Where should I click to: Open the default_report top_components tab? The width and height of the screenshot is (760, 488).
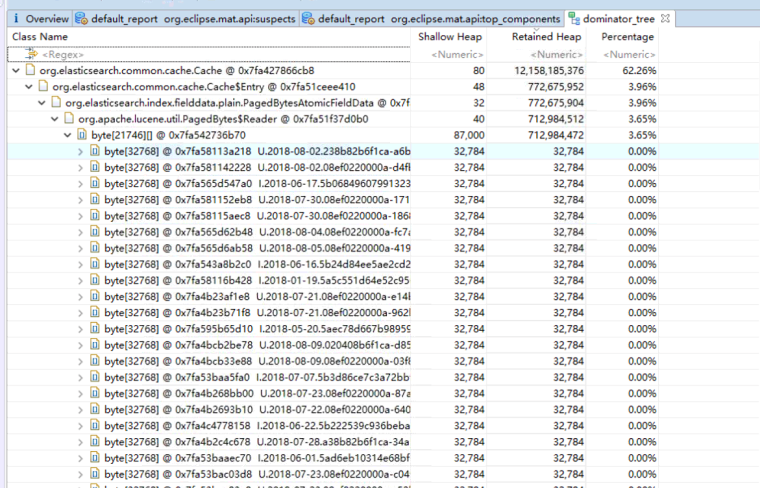click(431, 19)
